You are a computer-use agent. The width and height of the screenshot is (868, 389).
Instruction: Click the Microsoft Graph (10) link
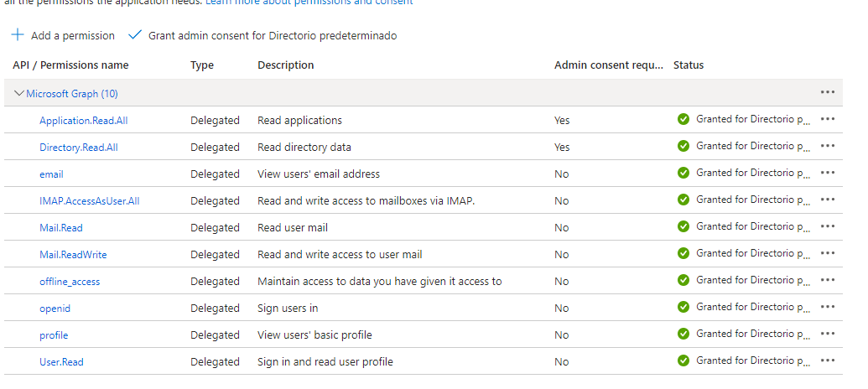point(72,94)
